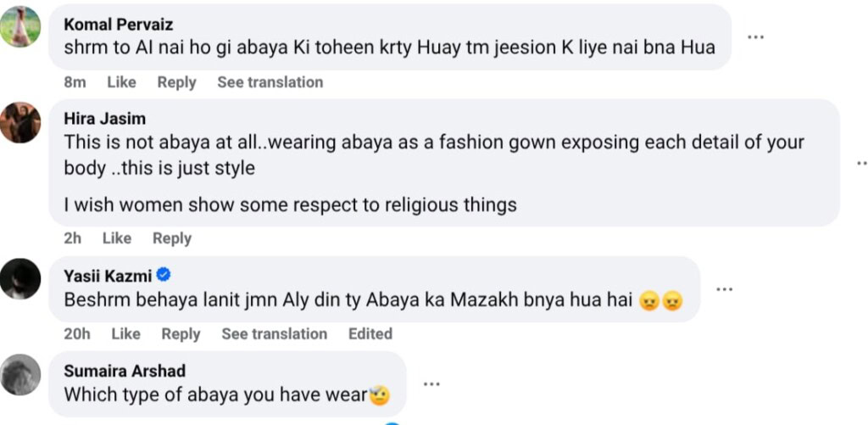Viewport: 868px width, 425px height.
Task: Open Hira Jasim's profile picture
Action: coord(20,122)
